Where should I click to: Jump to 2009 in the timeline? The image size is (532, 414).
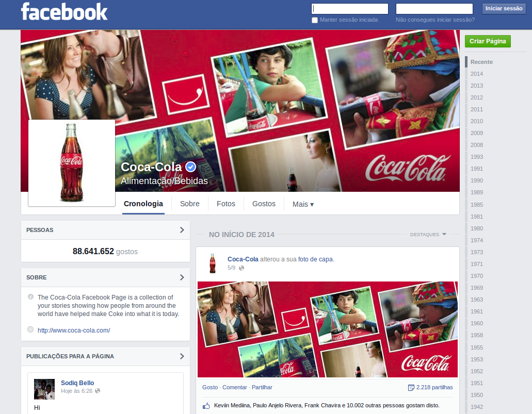[x=477, y=133]
